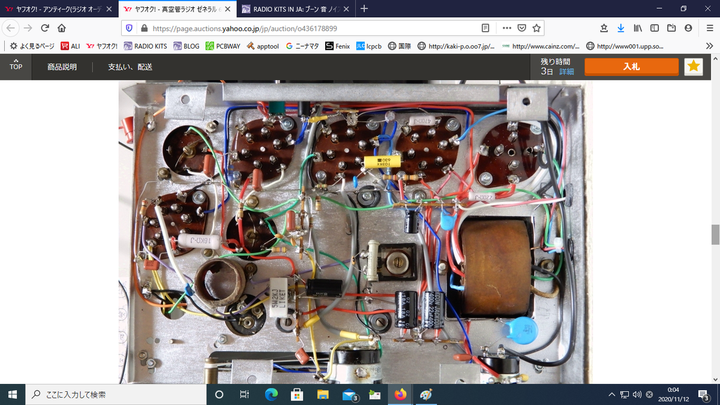Go to the Firefox home page icon

[x=62, y=28]
